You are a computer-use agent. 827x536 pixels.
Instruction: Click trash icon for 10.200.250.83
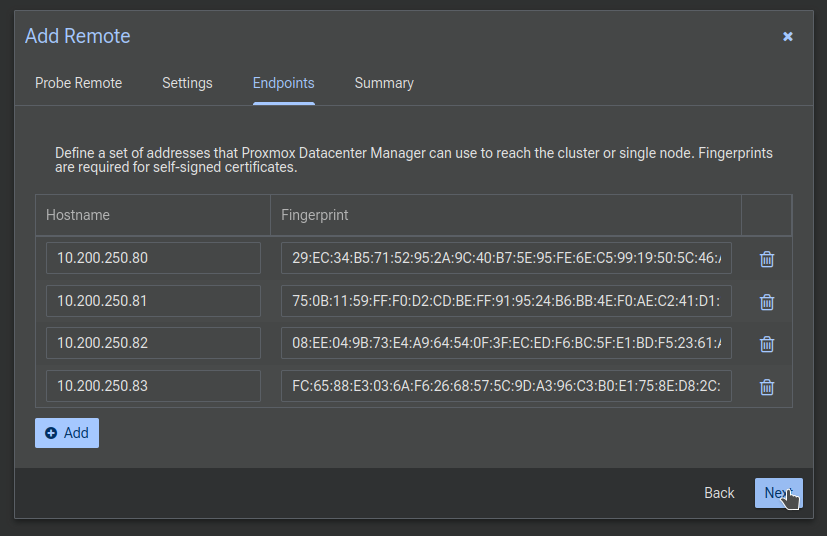pos(767,387)
